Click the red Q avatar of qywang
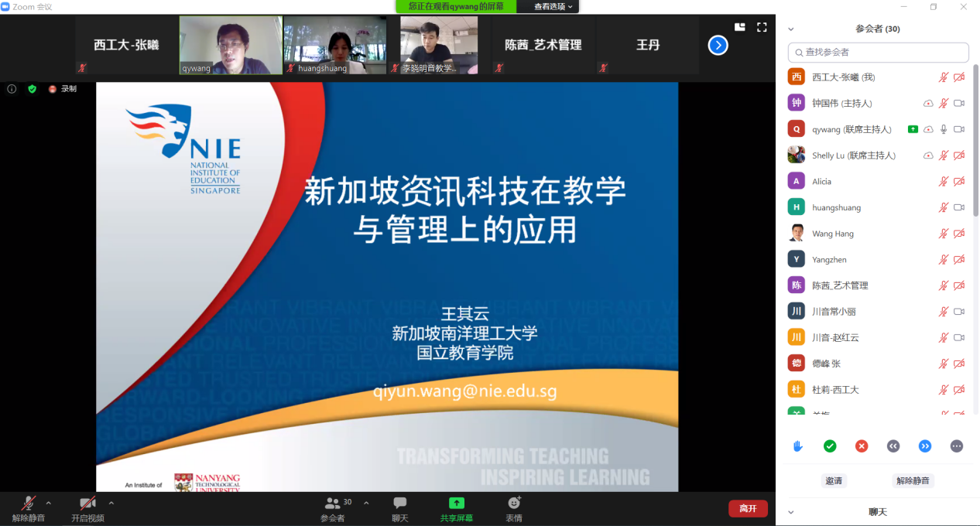Viewport: 980px width, 526px height. [x=797, y=129]
